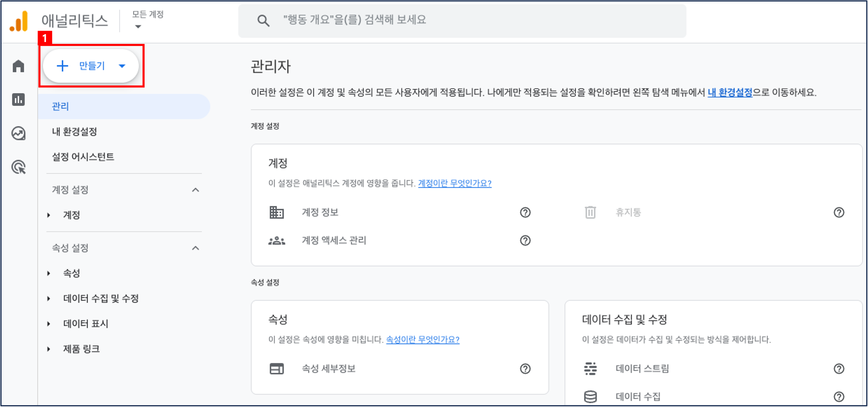
Task: Open 휴지통 in account card
Action: coord(628,212)
